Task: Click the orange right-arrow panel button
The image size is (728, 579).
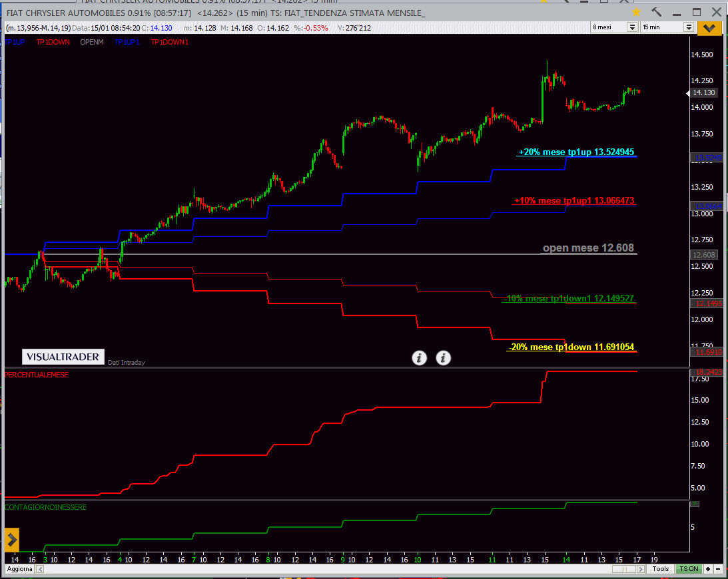Action: point(11,540)
